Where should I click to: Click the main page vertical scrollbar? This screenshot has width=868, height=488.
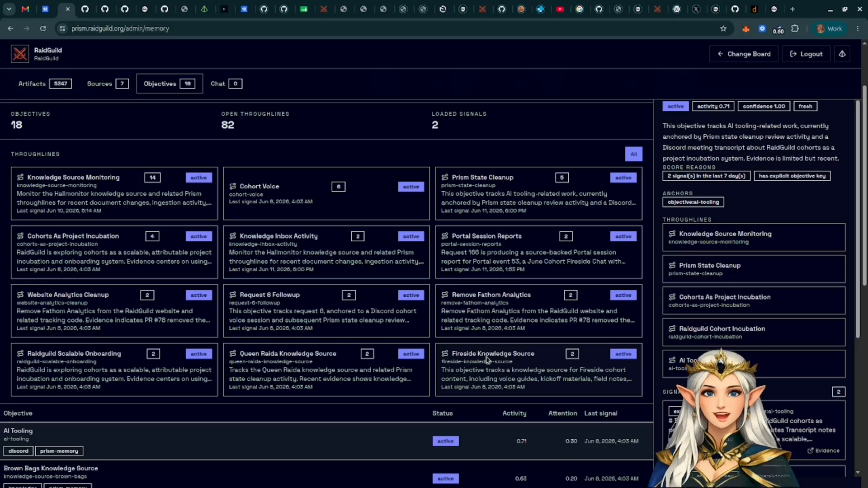pyautogui.click(x=864, y=185)
